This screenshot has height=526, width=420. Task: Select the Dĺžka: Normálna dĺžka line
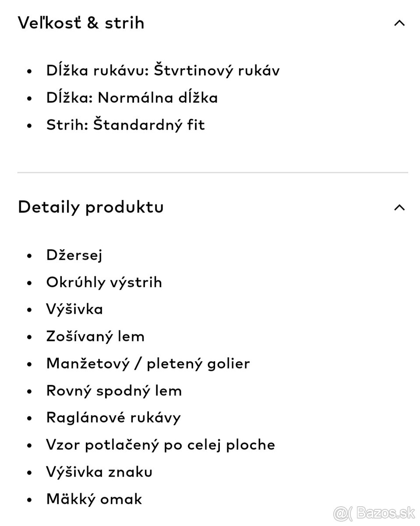coord(132,97)
